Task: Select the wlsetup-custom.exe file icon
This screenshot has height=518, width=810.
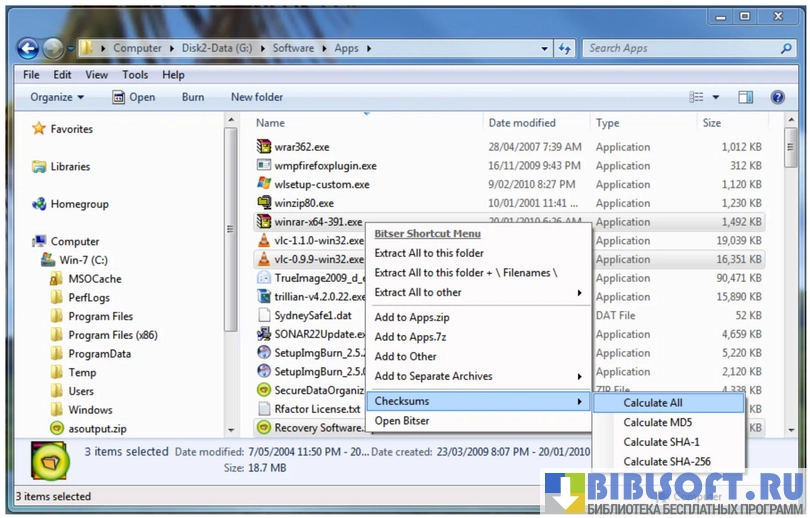Action: click(x=264, y=184)
